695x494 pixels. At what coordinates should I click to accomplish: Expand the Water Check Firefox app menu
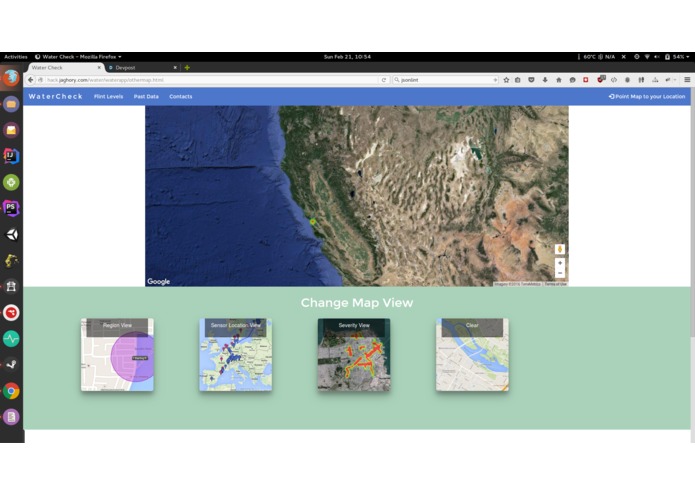point(78,57)
